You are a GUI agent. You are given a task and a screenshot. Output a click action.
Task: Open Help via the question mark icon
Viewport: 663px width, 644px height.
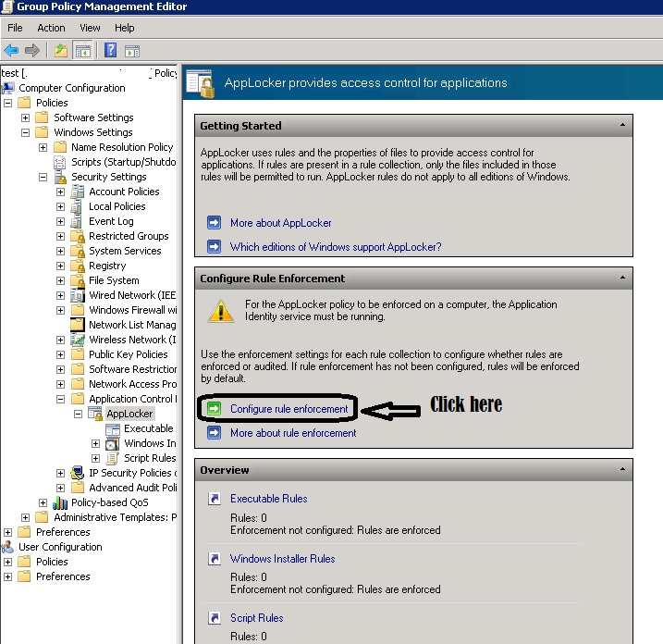click(x=110, y=50)
